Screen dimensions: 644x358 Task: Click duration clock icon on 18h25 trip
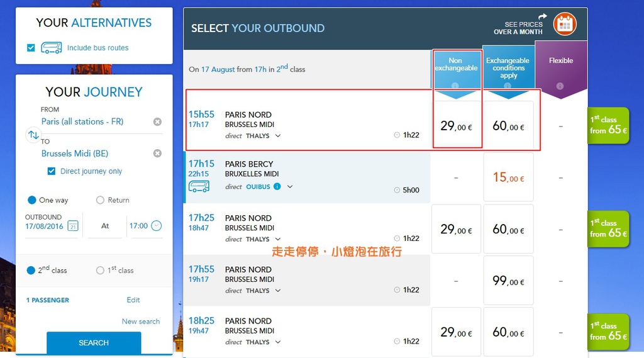click(x=397, y=341)
